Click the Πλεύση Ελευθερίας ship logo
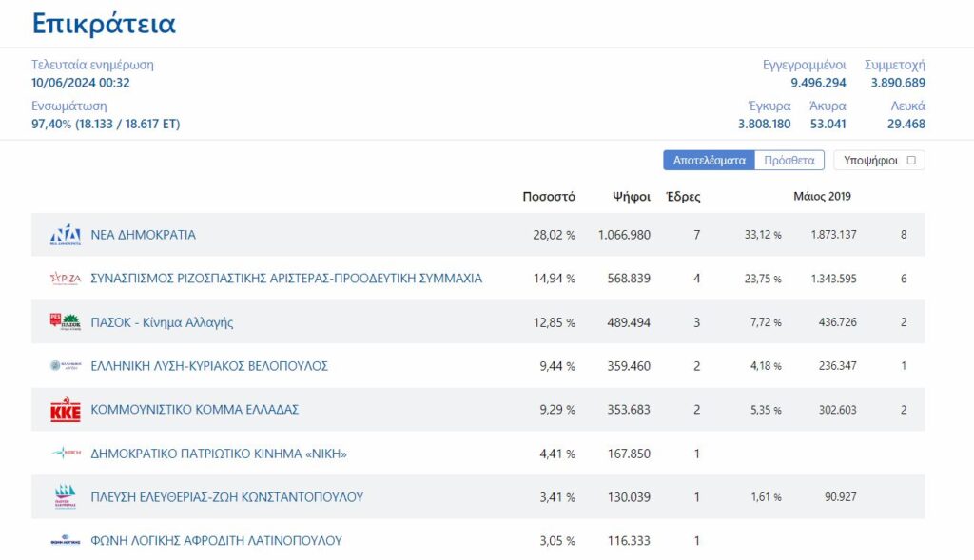The image size is (974, 560). (x=66, y=496)
